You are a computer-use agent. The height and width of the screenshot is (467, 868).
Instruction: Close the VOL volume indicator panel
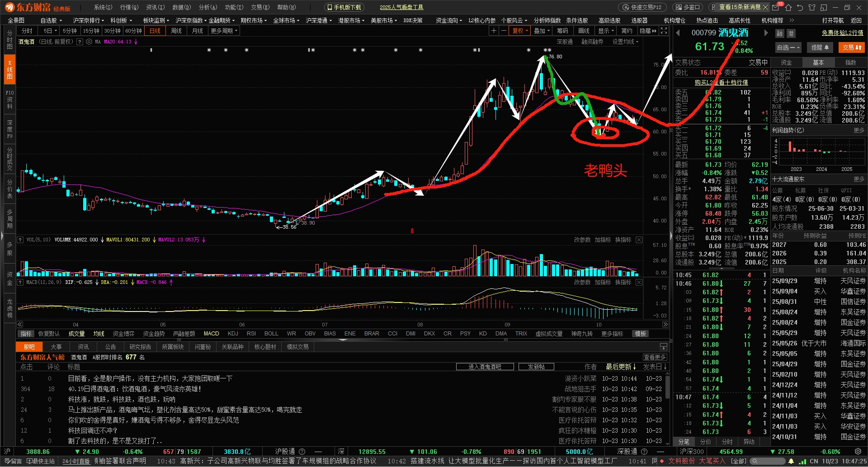[639, 240]
